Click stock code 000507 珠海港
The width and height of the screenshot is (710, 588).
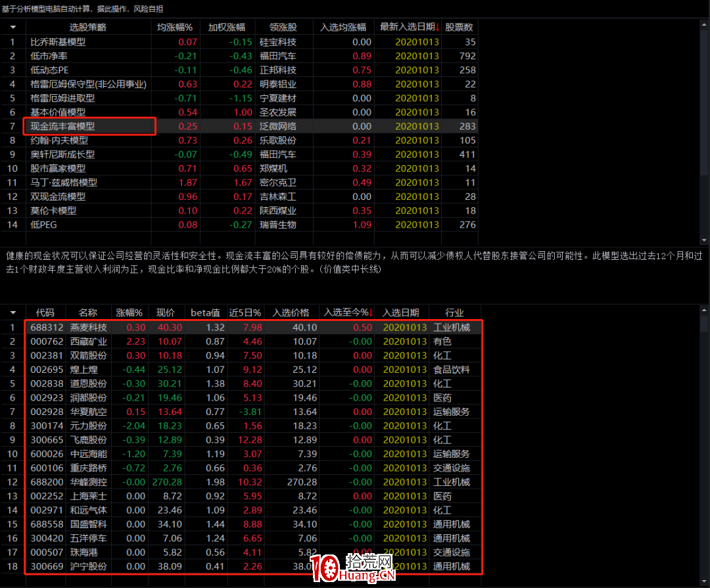[x=47, y=552]
